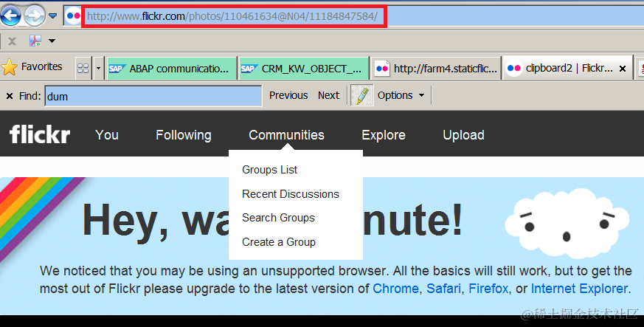Click the Quick Tabs grid icon
Screen dimensions: 644x327
click(83, 68)
